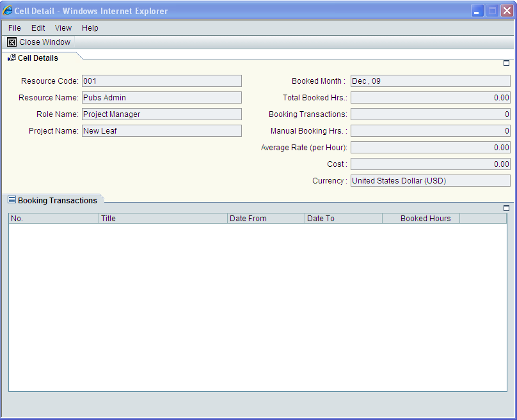Viewport: 517px width, 420px height.
Task: Toggle the Booking Transactions panel collapse square
Action: 506,208
